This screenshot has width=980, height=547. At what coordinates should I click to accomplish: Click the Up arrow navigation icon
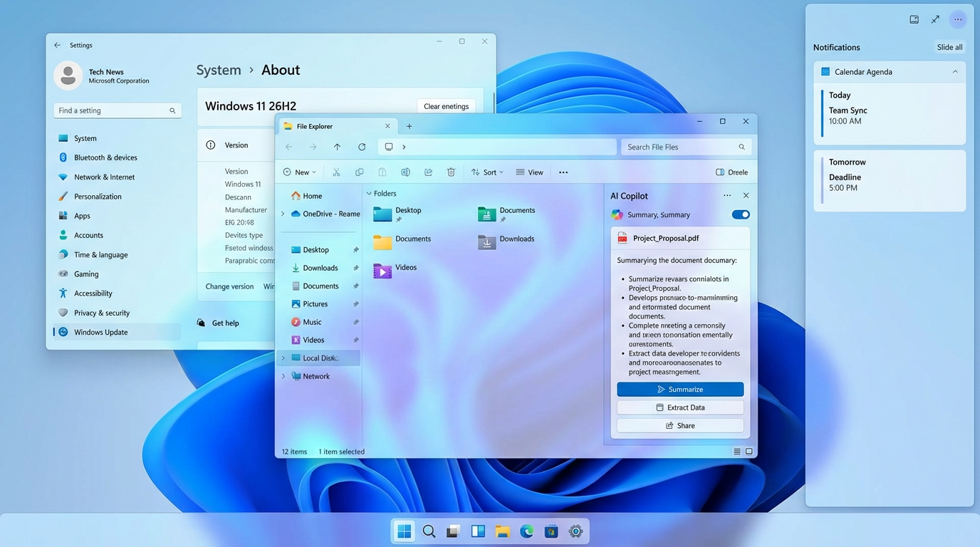[337, 147]
